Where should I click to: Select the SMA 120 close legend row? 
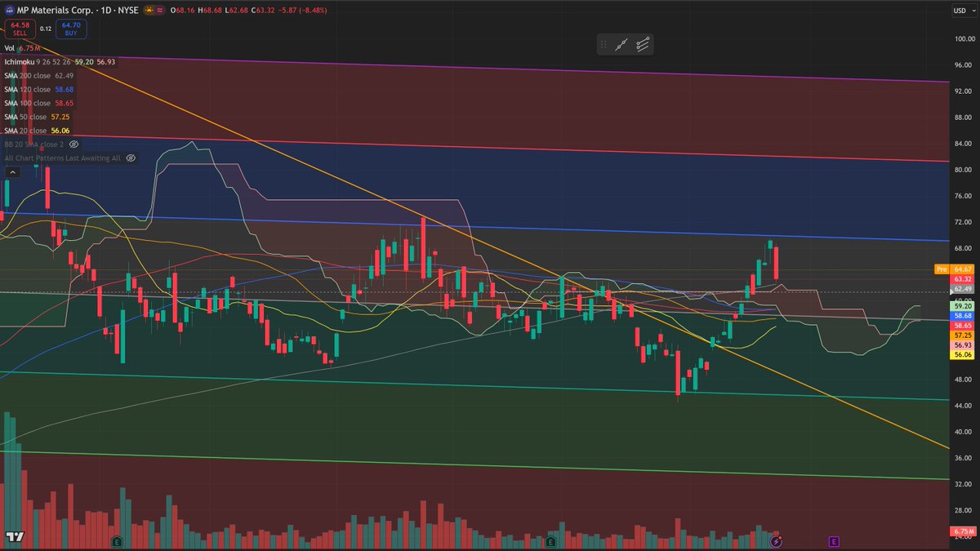point(39,89)
